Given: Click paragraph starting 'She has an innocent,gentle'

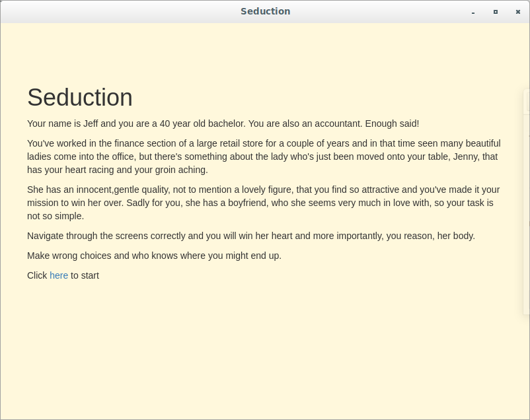Looking at the screenshot, I should coord(264,203).
